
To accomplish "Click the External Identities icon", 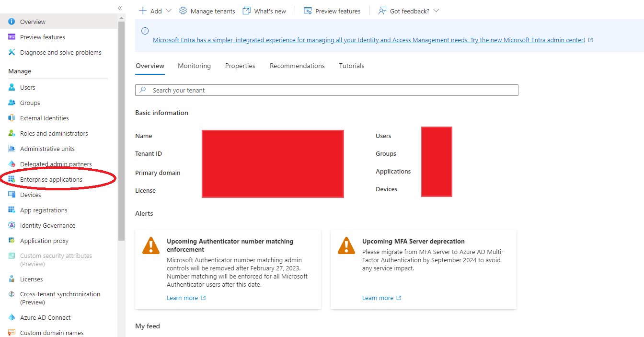I will tap(12, 118).
